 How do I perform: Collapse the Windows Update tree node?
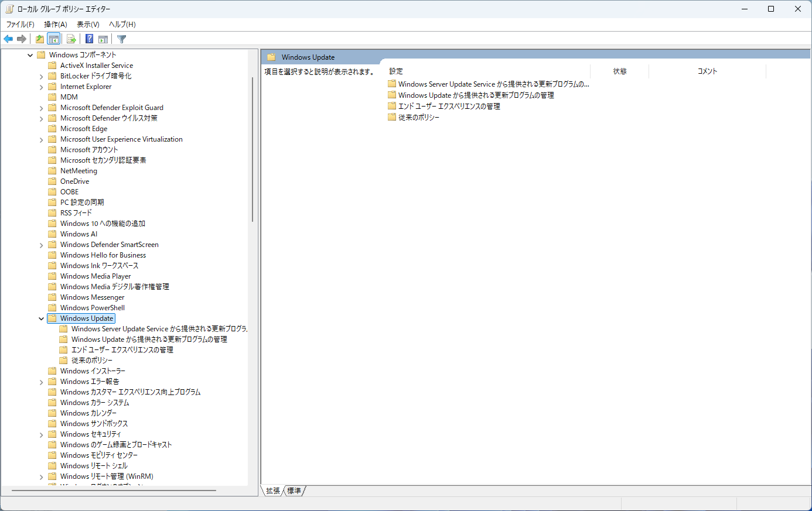tap(42, 318)
